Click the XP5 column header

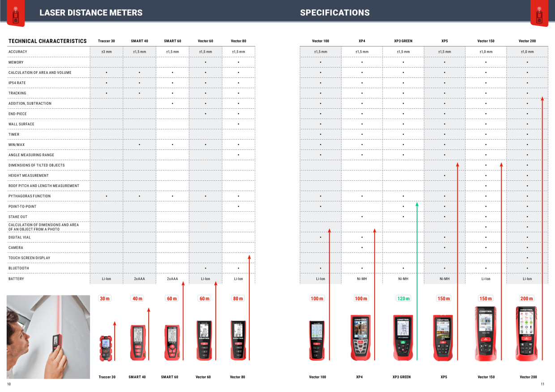pos(444,41)
